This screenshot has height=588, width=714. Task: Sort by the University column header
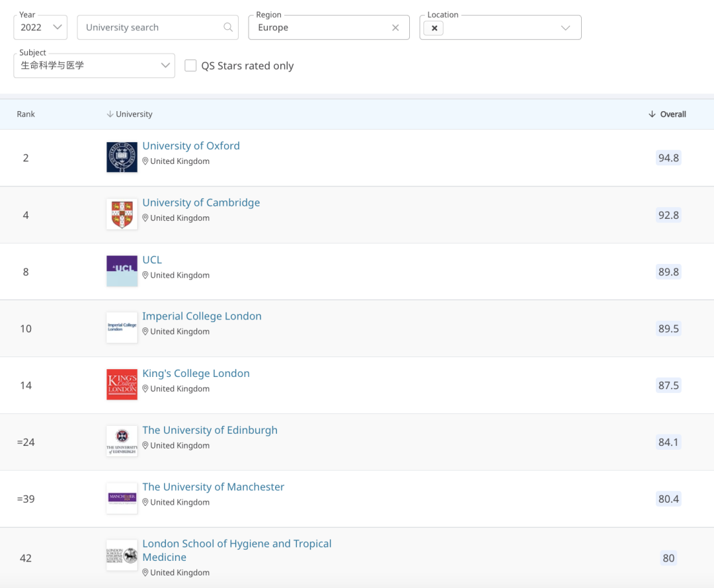click(x=130, y=114)
